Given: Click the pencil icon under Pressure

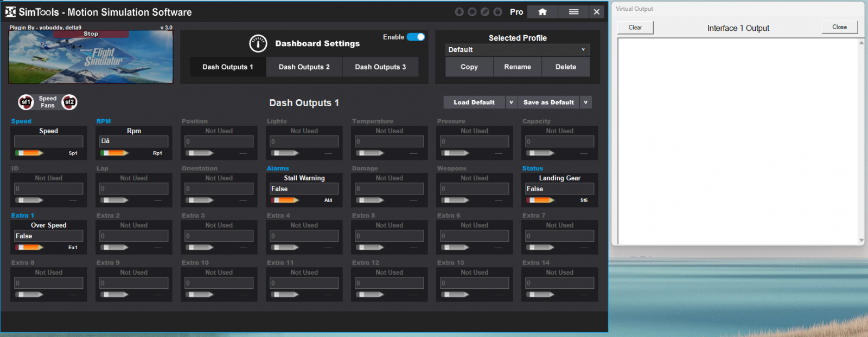Looking at the screenshot, I should 455,153.
